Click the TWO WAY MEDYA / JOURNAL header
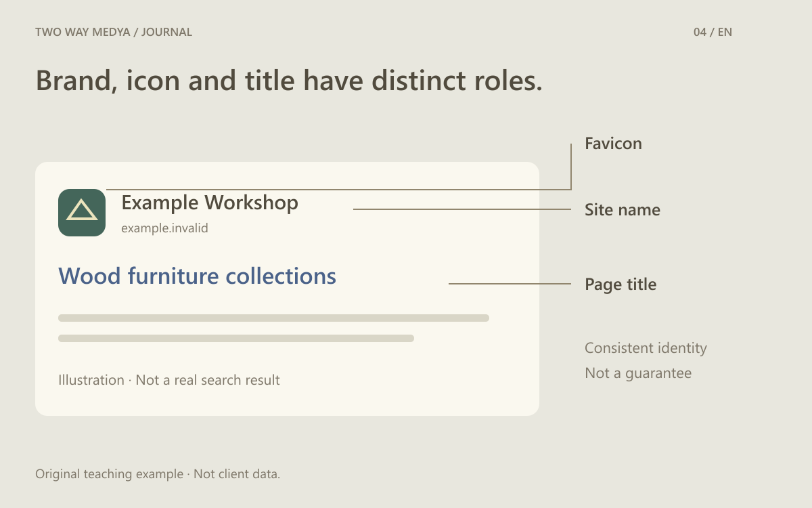This screenshot has height=508, width=812. point(114,32)
